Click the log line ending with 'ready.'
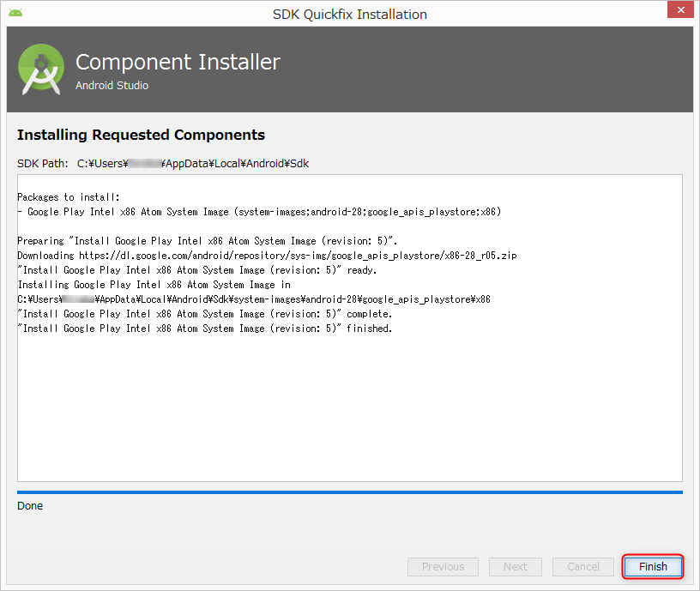Viewport: 700px width, 591px height. pyautogui.click(x=197, y=270)
